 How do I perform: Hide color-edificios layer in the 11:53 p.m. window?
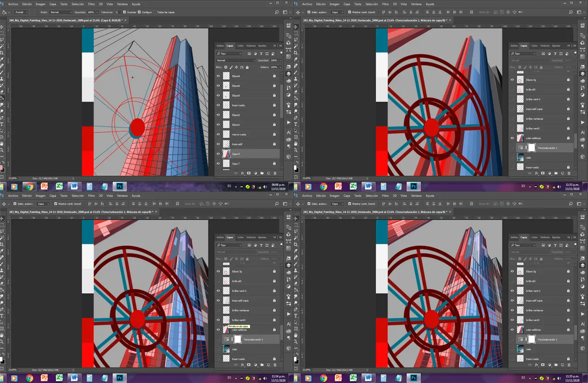click(x=512, y=138)
